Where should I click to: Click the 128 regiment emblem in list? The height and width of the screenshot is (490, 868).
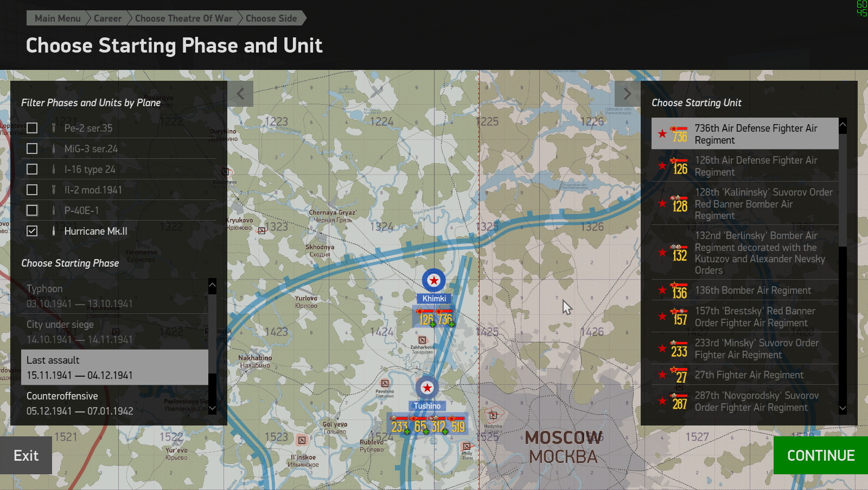[x=679, y=204]
